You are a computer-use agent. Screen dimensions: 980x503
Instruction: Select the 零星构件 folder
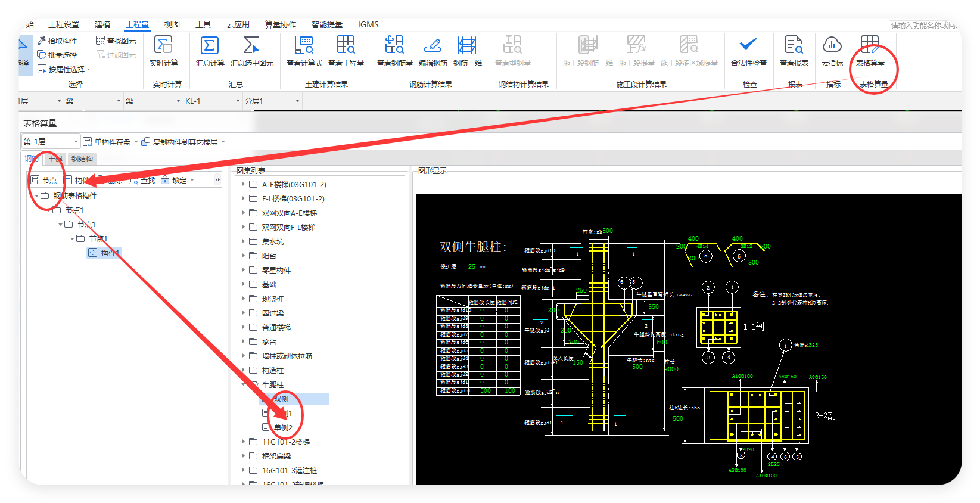[270, 270]
